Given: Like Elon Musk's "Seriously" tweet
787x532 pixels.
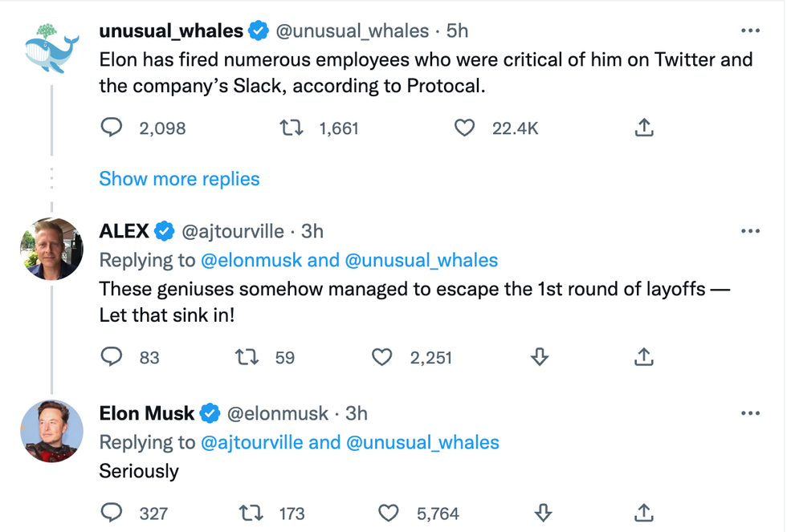Looking at the screenshot, I should pos(389,513).
